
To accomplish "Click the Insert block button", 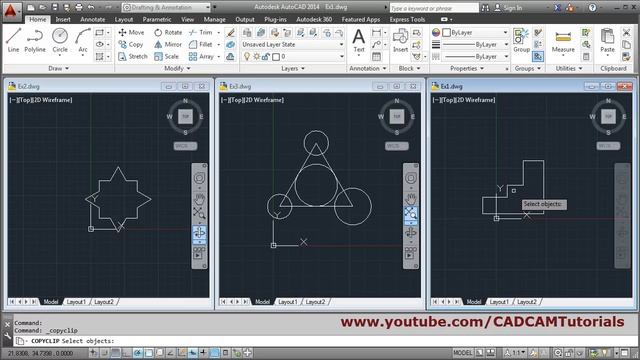I will pyautogui.click(x=400, y=40).
